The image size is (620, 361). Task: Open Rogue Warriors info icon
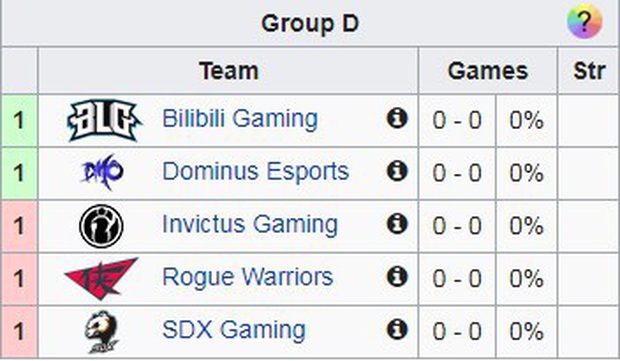(x=397, y=276)
